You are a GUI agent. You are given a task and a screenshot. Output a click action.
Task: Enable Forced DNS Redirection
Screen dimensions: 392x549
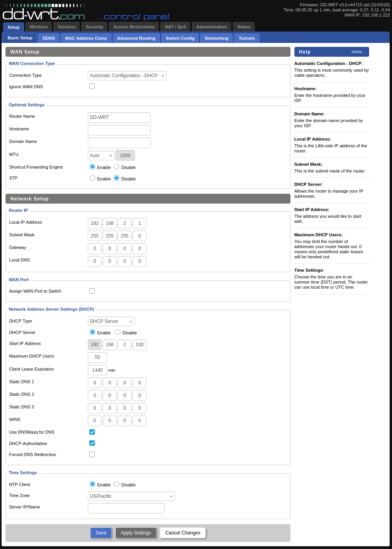[x=92, y=454]
